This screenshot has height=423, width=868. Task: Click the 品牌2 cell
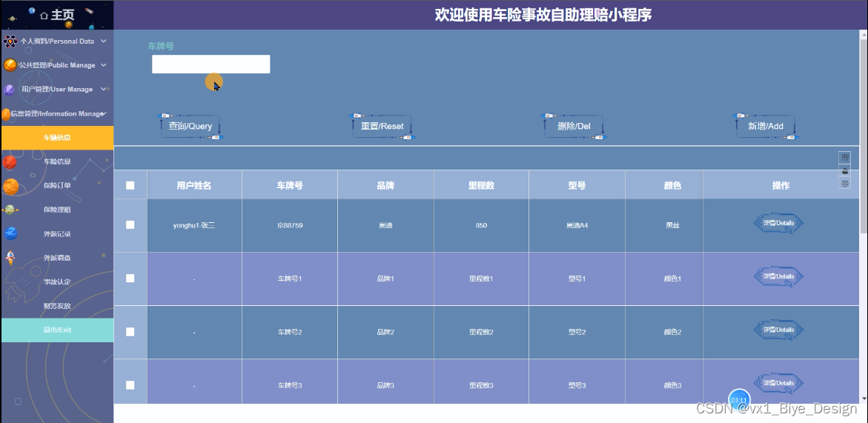pyautogui.click(x=386, y=333)
